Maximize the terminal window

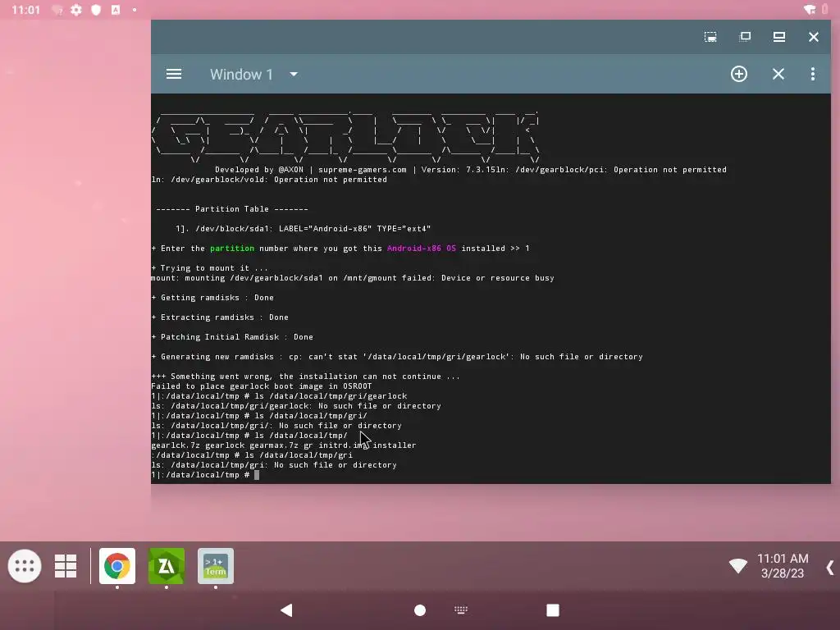[x=779, y=37]
